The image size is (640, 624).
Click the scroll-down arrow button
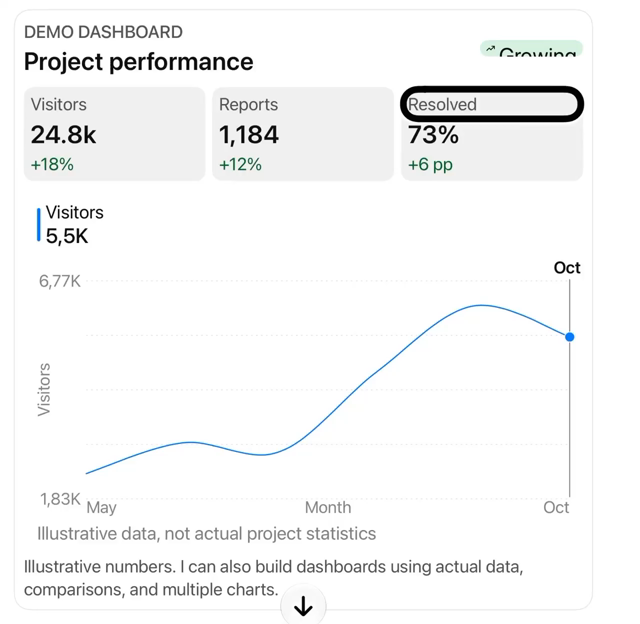click(x=303, y=606)
